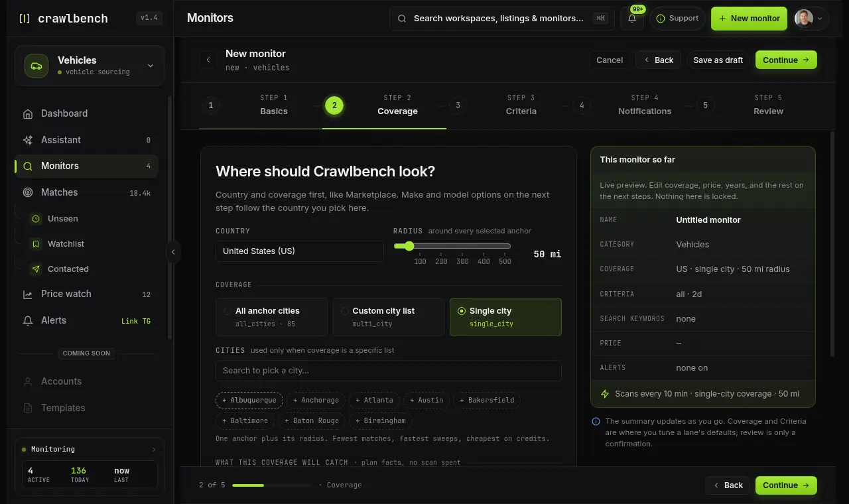Image resolution: width=849 pixels, height=504 pixels.
Task: Click the Alerts bell icon in sidebar
Action: pyautogui.click(x=28, y=321)
